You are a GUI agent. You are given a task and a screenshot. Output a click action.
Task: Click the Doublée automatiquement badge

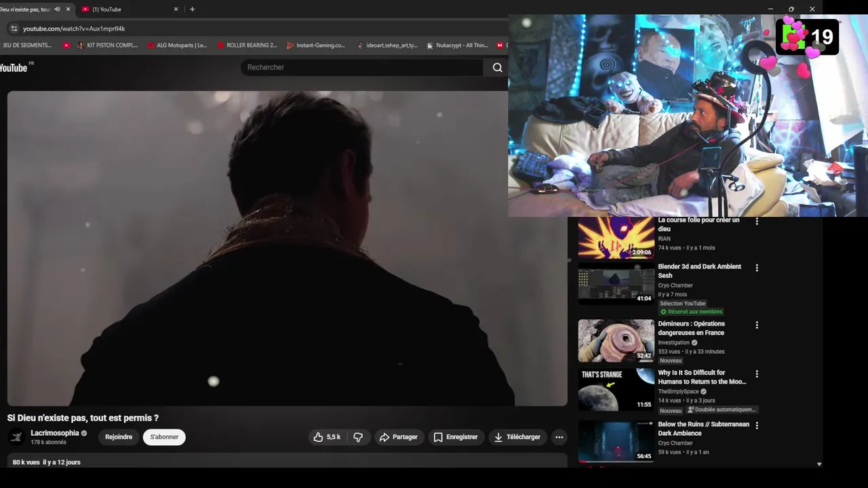(722, 410)
